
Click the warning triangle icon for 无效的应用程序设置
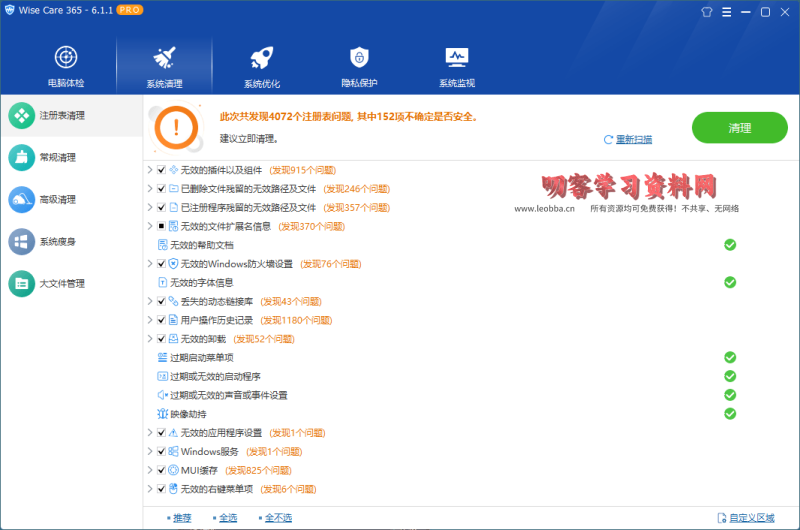tap(173, 433)
